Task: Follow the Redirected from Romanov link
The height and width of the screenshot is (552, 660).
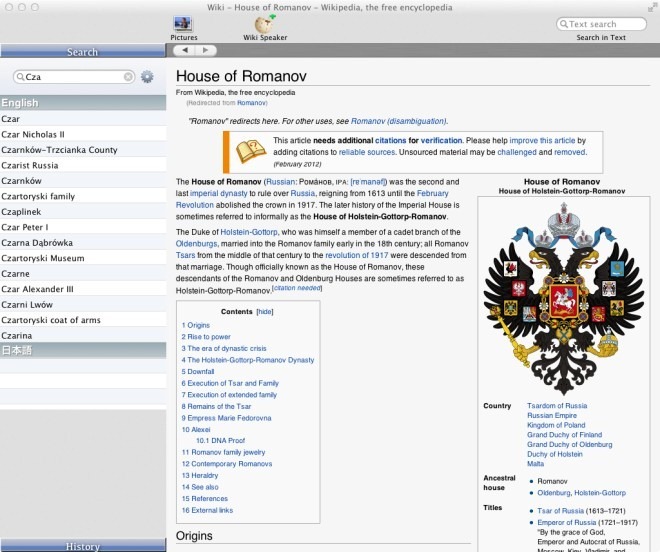Action: point(251,103)
